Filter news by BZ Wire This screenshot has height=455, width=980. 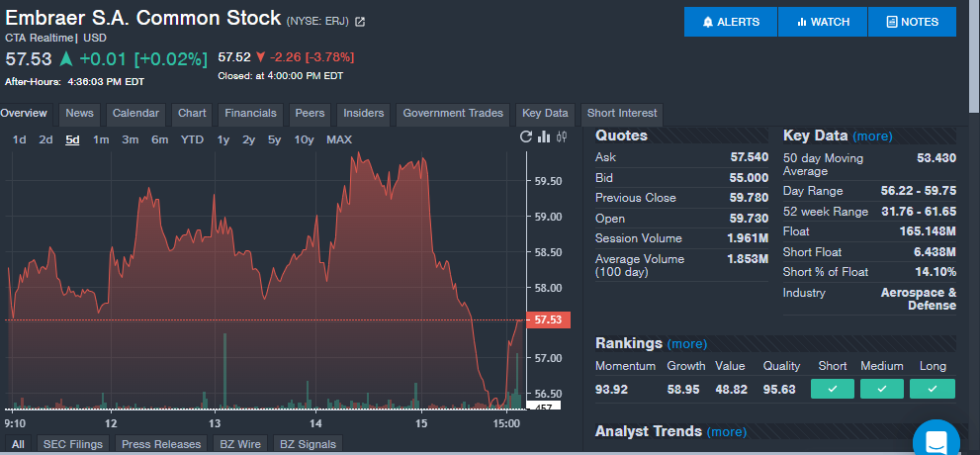pyautogui.click(x=240, y=444)
